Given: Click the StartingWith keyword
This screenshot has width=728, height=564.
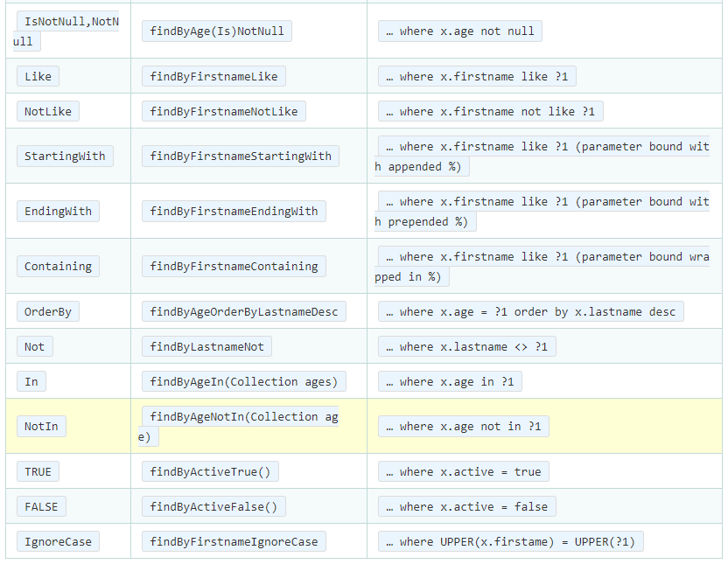Looking at the screenshot, I should [64, 156].
